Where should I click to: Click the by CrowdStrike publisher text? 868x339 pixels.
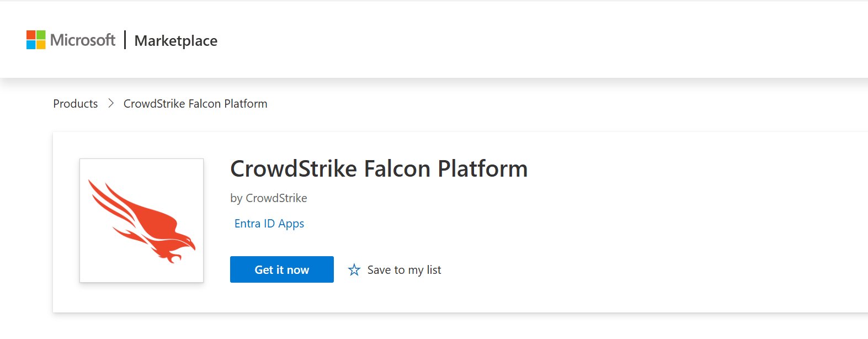pos(269,198)
